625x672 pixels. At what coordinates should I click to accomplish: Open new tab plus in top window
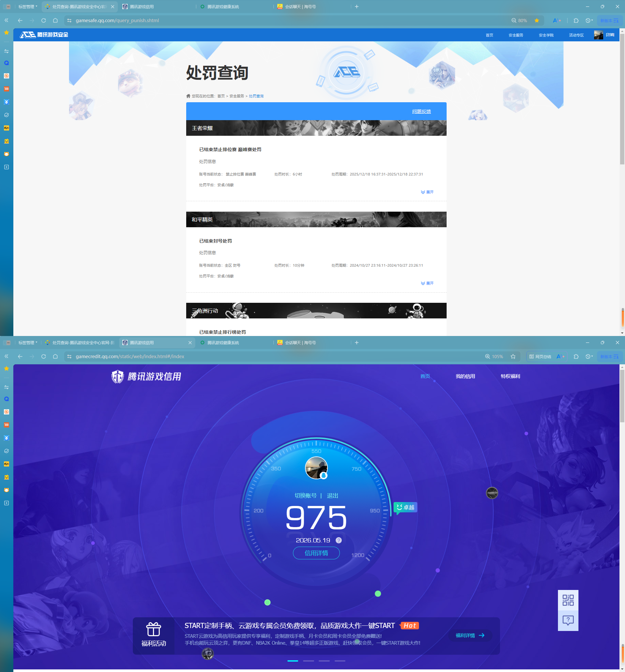coord(357,7)
